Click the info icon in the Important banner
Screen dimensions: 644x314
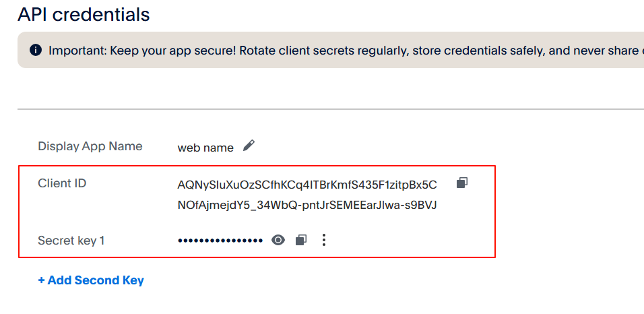36,50
